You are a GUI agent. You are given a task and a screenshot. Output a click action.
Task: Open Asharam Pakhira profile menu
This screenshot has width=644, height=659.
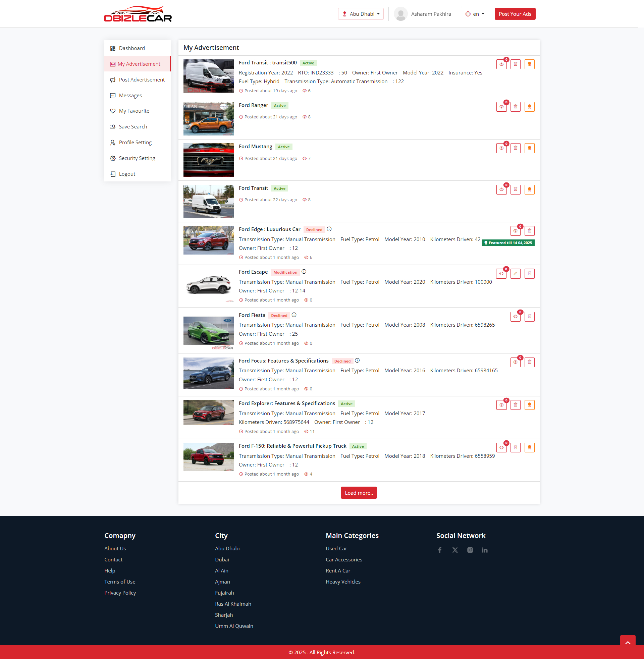(x=422, y=14)
